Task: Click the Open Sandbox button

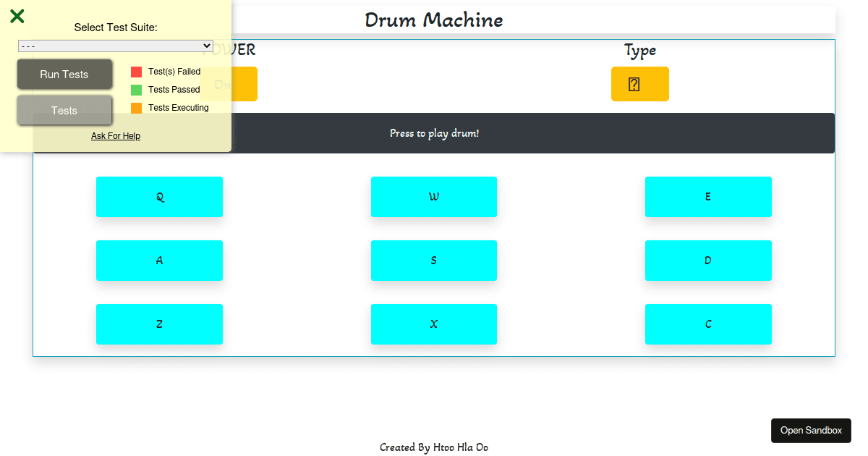Action: pos(811,430)
